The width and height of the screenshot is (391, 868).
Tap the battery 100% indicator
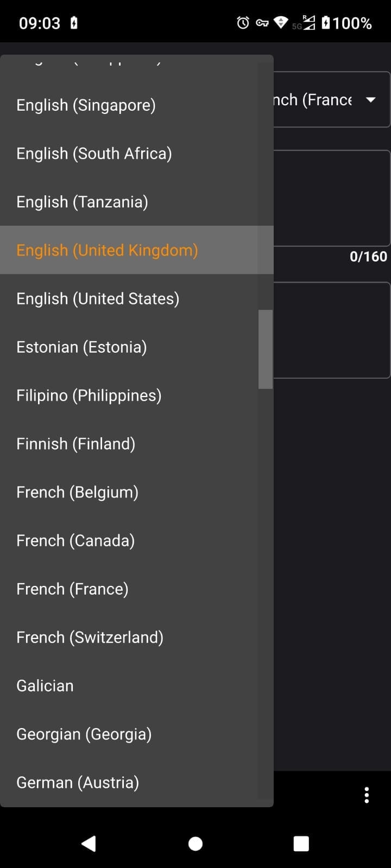pos(346,23)
